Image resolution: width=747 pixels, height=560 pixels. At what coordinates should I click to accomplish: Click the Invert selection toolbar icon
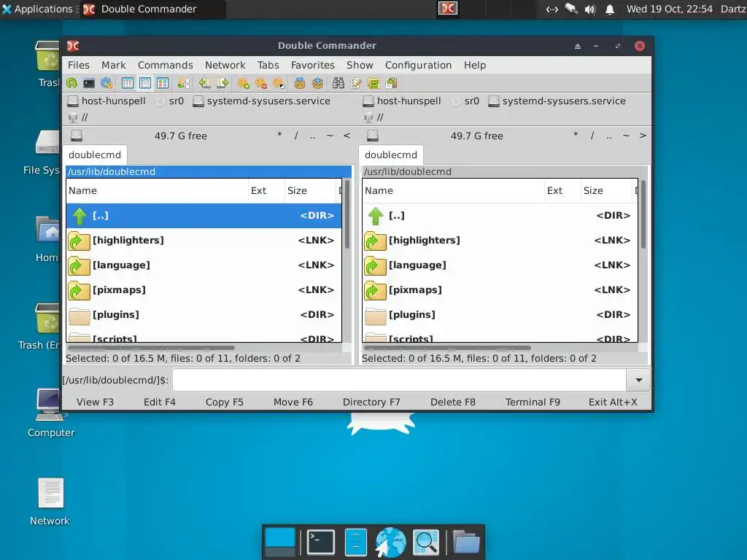(x=279, y=83)
